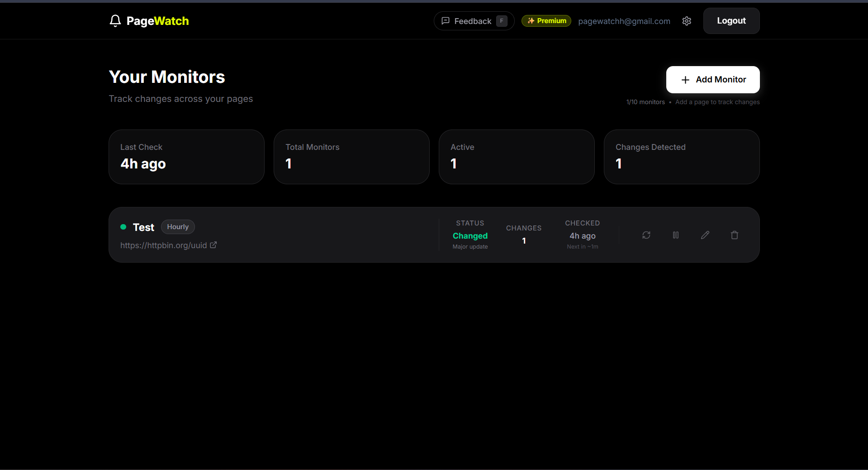Viewport: 868px width, 470px height.
Task: Click the green status dot beside Test
Action: pyautogui.click(x=123, y=227)
